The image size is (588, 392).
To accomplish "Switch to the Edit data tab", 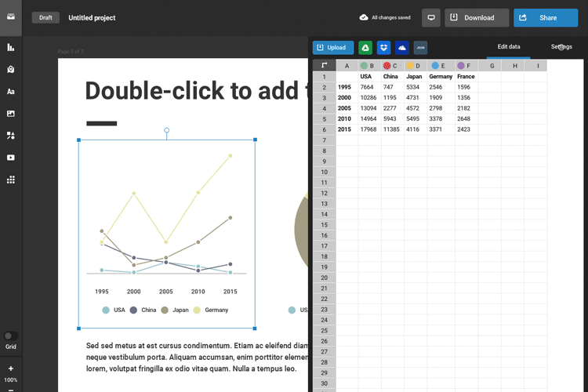I will [x=509, y=47].
